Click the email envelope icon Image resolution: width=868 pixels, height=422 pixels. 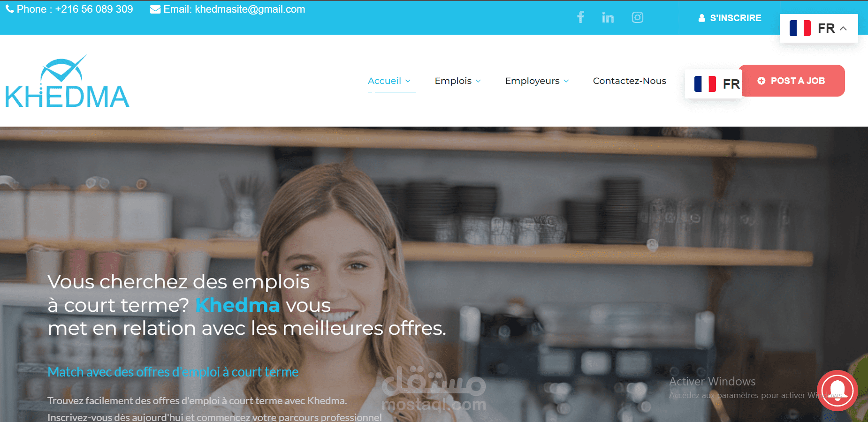155,9
